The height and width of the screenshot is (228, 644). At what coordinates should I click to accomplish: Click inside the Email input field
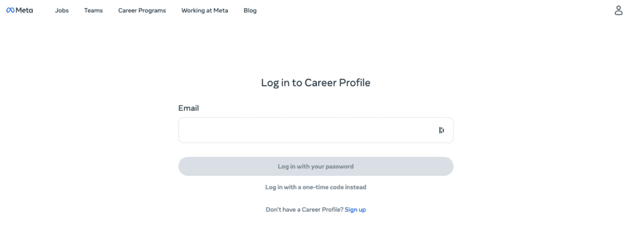(x=316, y=130)
